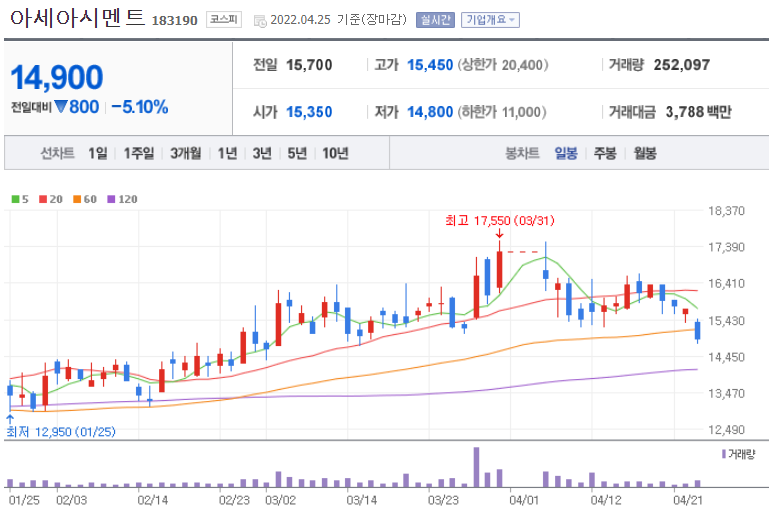
Task: Click the 거래대금 value 3,788 백만
Action: (x=698, y=112)
